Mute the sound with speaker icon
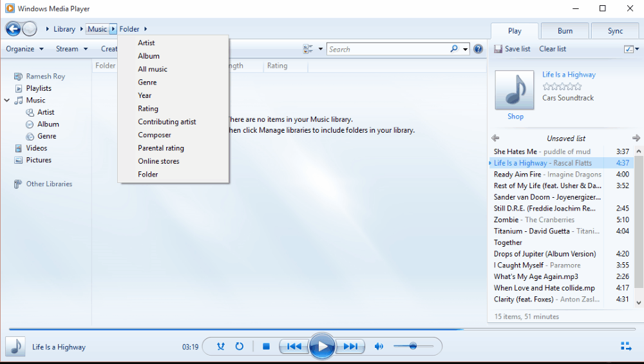This screenshot has height=364, width=644. 379,347
